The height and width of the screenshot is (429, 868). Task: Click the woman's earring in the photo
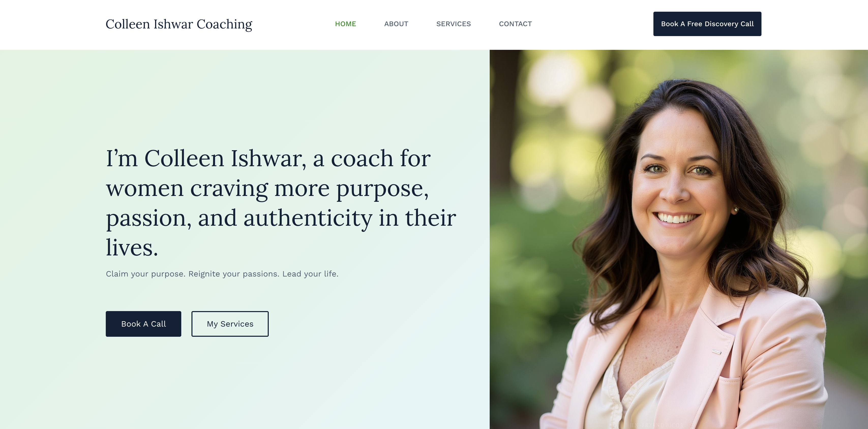(x=736, y=209)
